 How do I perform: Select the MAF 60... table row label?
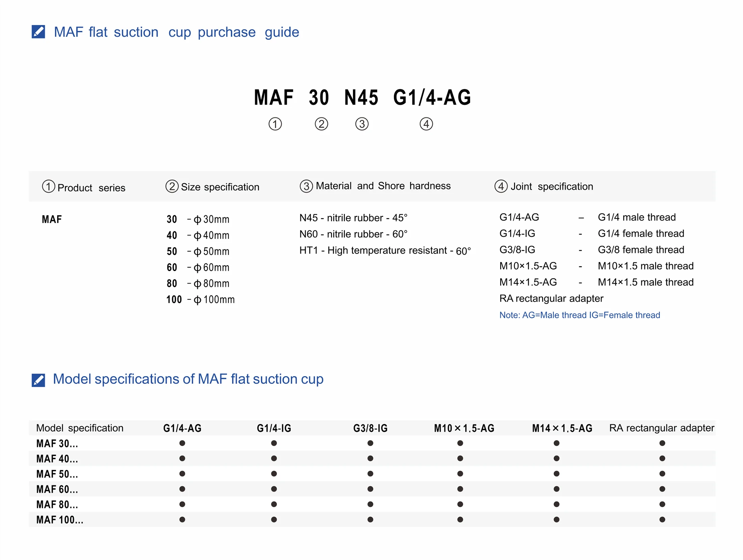click(x=57, y=489)
